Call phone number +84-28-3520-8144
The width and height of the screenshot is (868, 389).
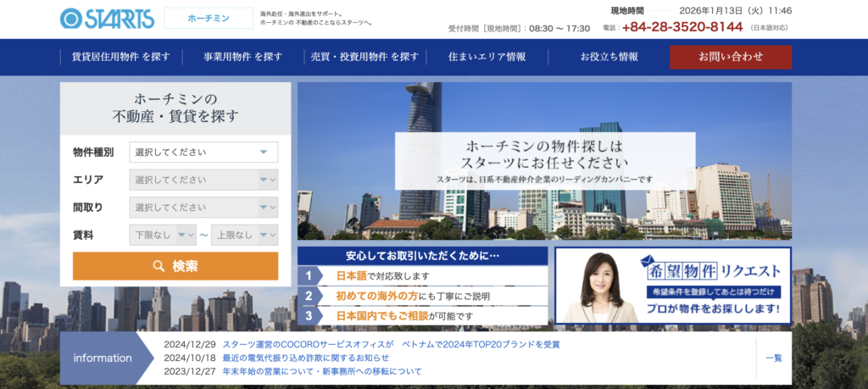[x=682, y=27]
